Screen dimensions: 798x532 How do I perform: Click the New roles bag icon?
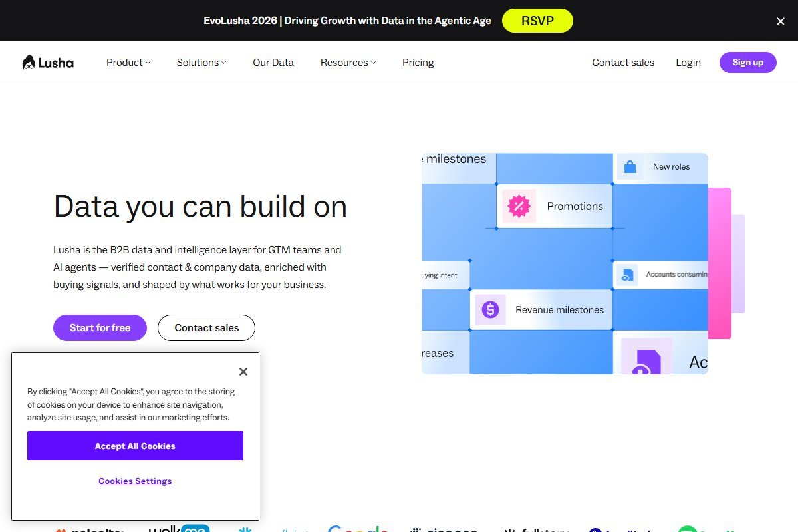tap(630, 167)
